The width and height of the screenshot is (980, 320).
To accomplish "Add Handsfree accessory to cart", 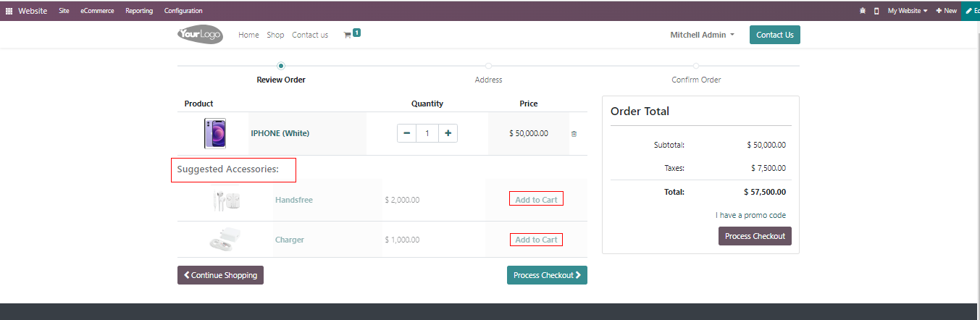I will tap(536, 200).
